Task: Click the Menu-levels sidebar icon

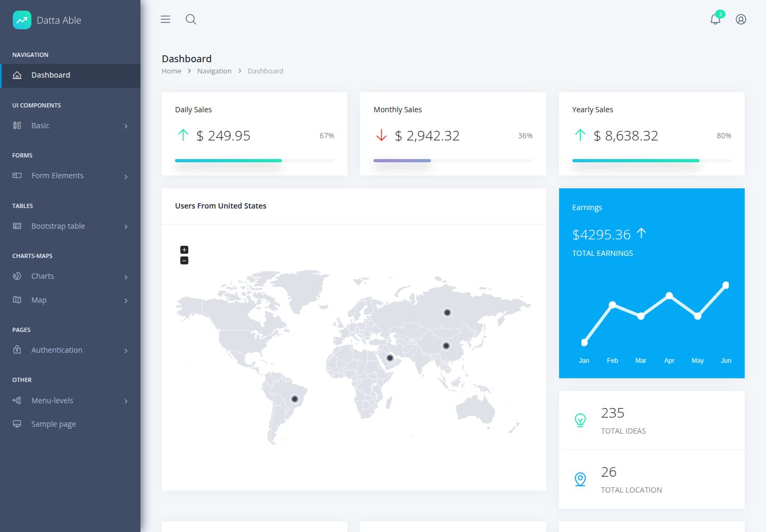Action: click(x=17, y=401)
